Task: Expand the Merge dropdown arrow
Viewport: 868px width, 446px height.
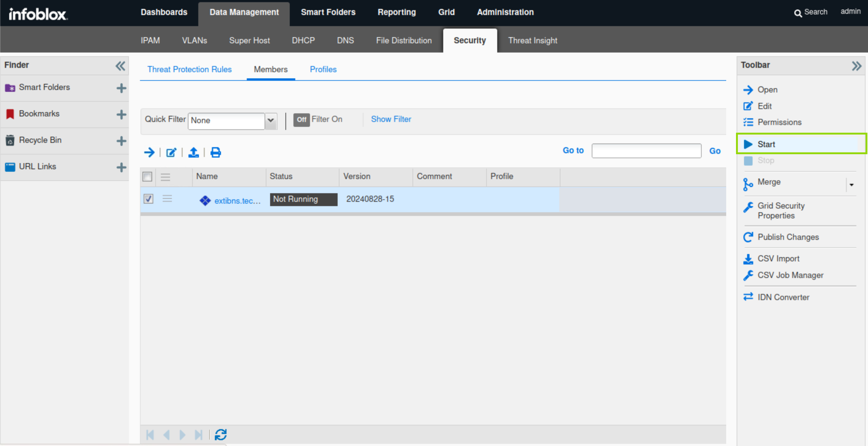Action: tap(851, 184)
